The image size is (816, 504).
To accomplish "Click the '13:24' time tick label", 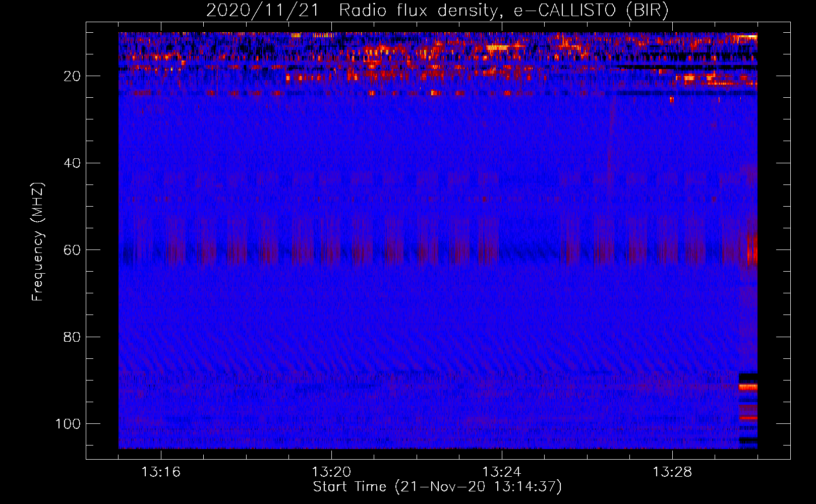I will point(502,472).
